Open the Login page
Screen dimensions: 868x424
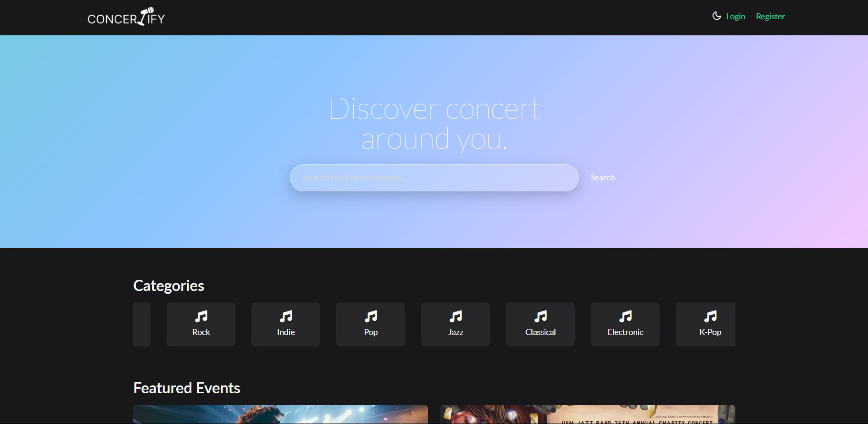[735, 17]
